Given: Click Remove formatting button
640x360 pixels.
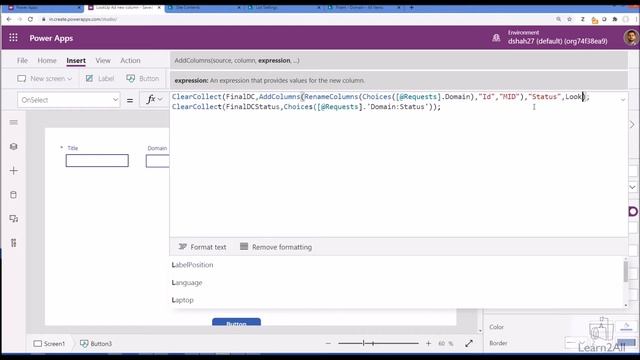Looking at the screenshot, I should (276, 247).
